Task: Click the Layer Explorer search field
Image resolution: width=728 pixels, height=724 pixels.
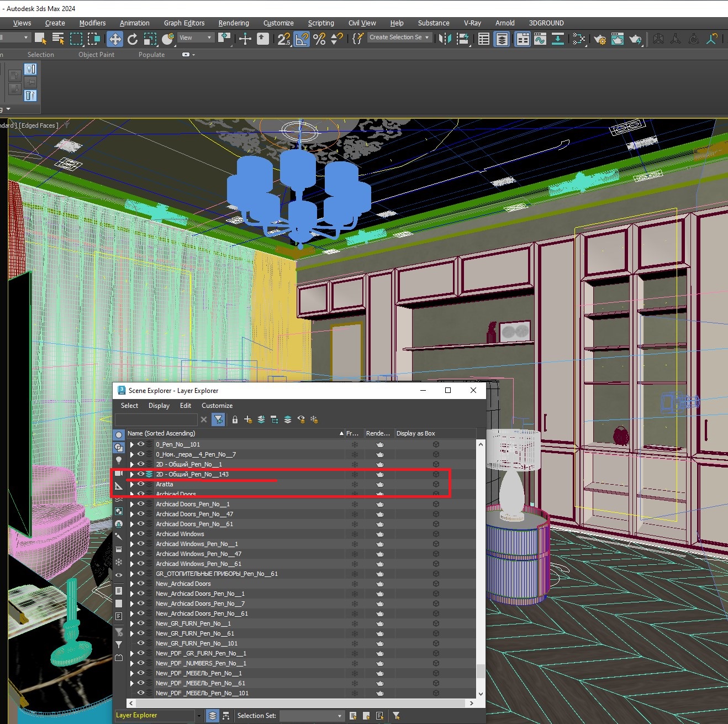Action: tap(156, 419)
